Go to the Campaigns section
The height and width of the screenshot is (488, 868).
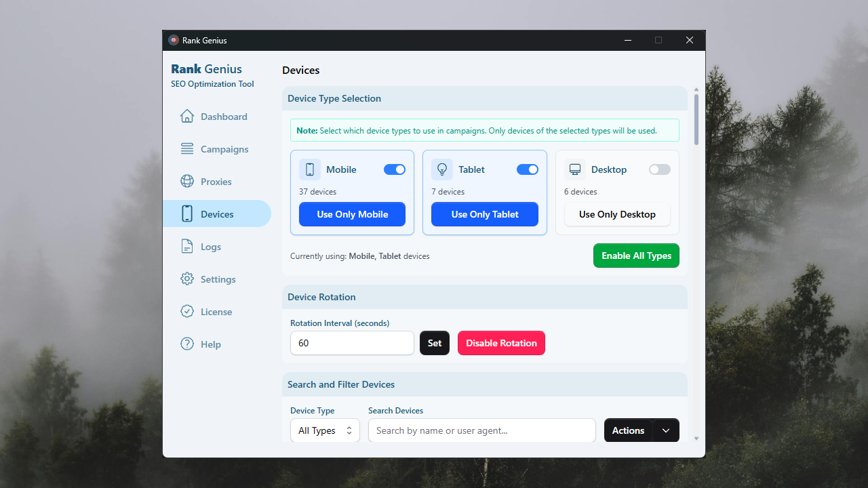coord(224,149)
